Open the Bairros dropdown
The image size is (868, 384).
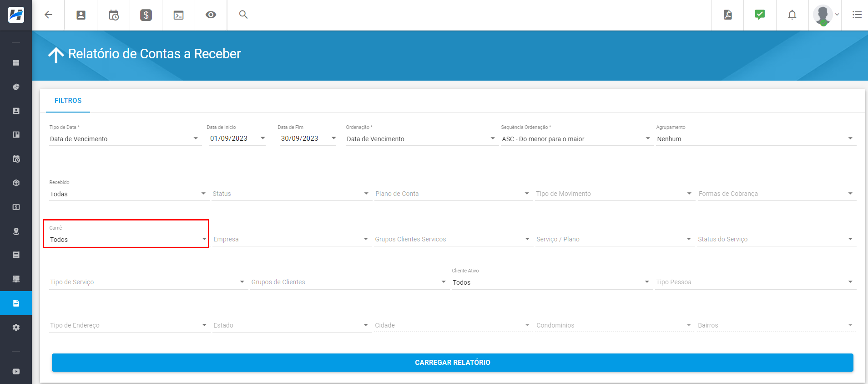point(776,325)
